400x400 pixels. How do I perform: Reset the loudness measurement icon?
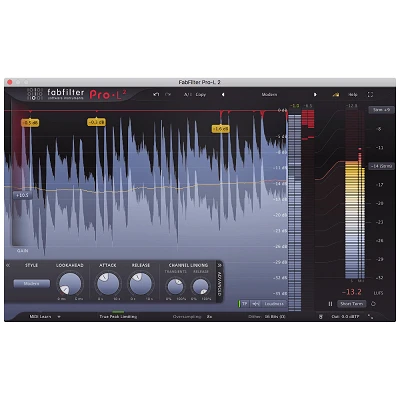pyautogui.click(x=373, y=304)
